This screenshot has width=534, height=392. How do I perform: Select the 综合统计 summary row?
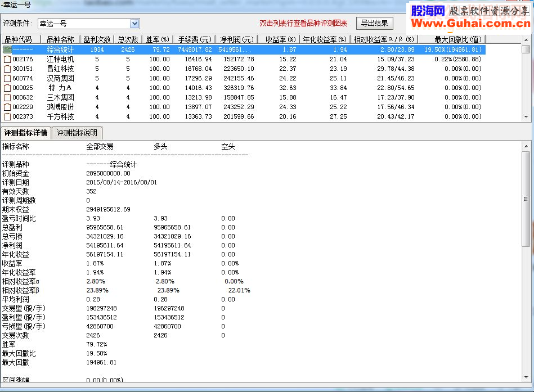[x=243, y=49]
